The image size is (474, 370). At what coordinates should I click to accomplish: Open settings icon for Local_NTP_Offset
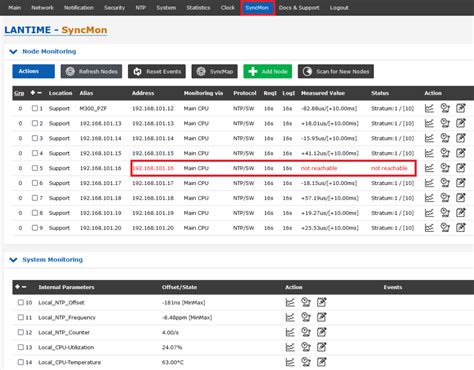coord(306,302)
